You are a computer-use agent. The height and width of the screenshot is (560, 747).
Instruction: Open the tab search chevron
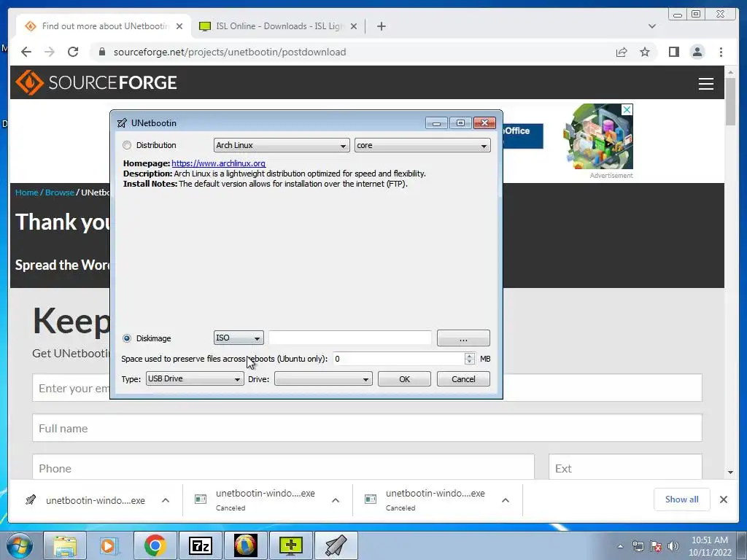tap(651, 26)
